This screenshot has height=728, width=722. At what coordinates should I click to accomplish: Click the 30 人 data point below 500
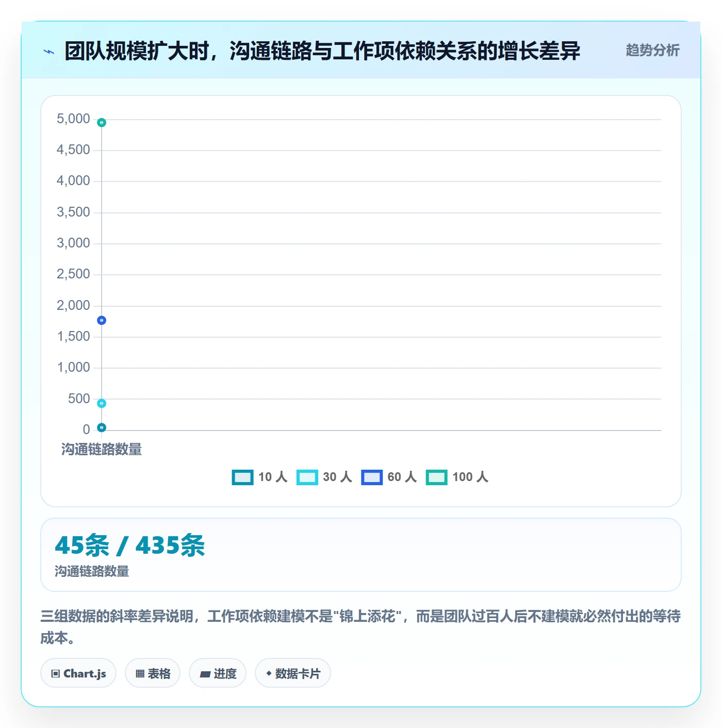[x=102, y=403]
